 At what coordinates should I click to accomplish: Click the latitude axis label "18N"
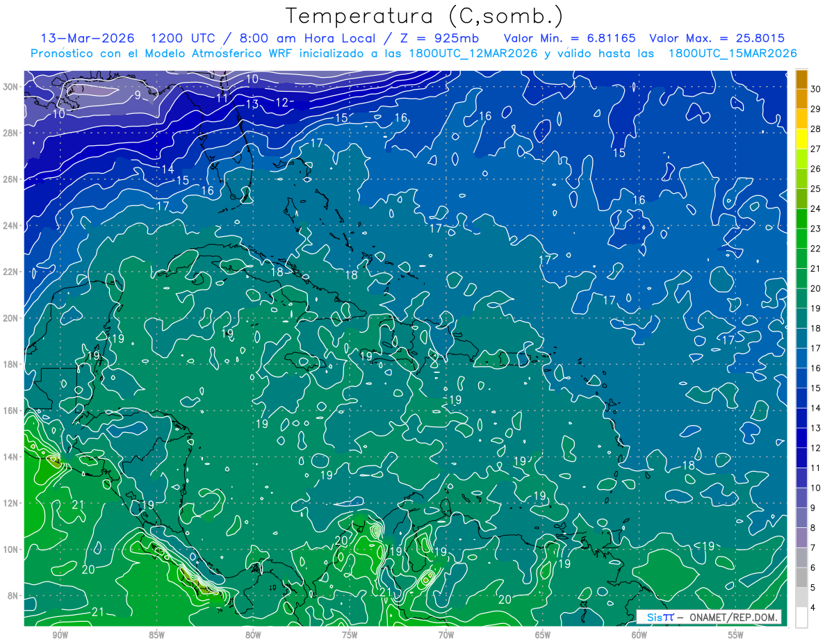[x=12, y=364]
